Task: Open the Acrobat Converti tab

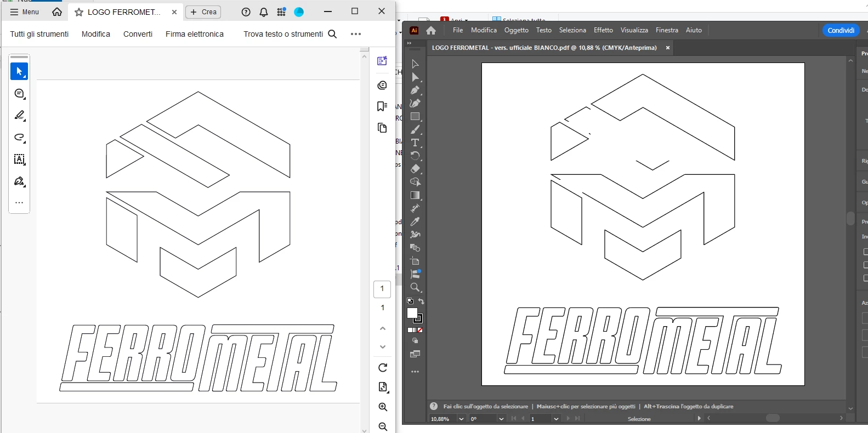Action: (138, 34)
